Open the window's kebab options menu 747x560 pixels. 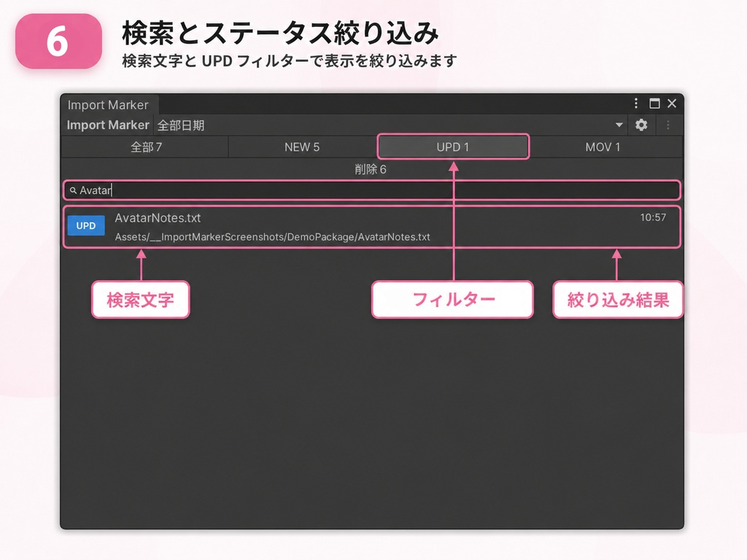(636, 104)
